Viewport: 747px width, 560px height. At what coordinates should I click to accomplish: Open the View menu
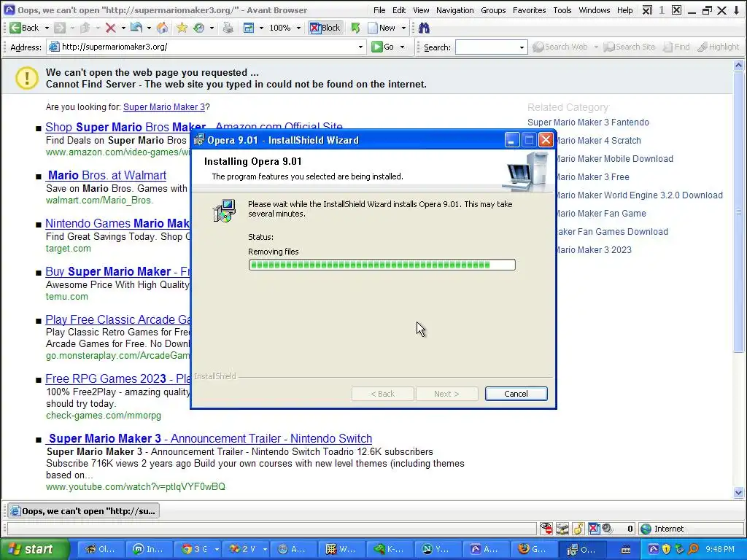[x=421, y=10]
